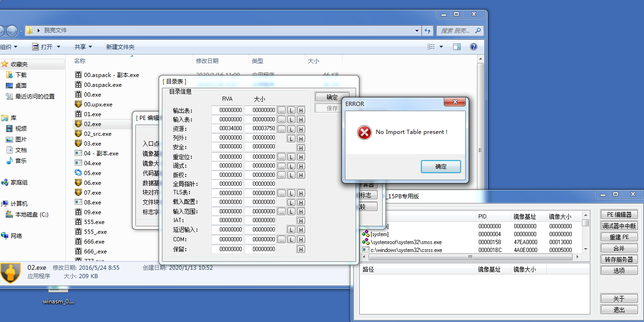Sort modules by the 路径 column header
This screenshot has height=322, width=644.
(x=418, y=269)
